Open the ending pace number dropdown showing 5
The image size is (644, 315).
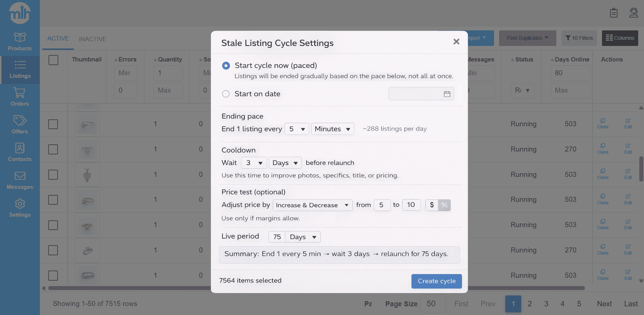[x=297, y=129]
